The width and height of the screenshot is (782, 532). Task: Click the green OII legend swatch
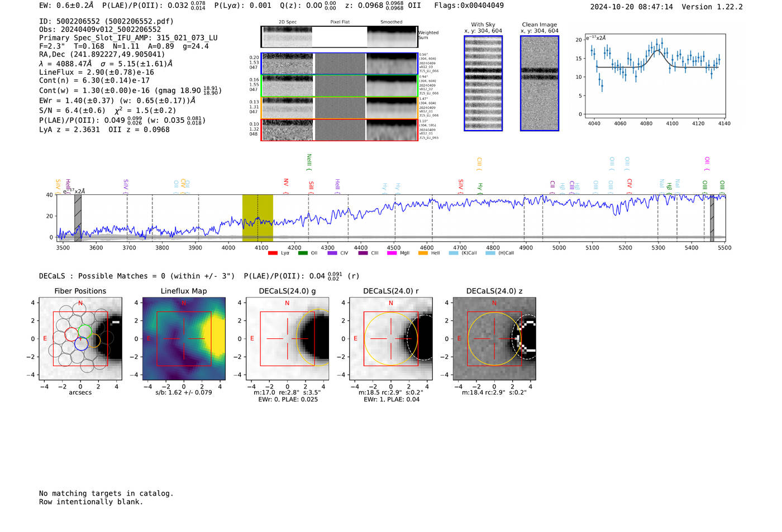[303, 253]
